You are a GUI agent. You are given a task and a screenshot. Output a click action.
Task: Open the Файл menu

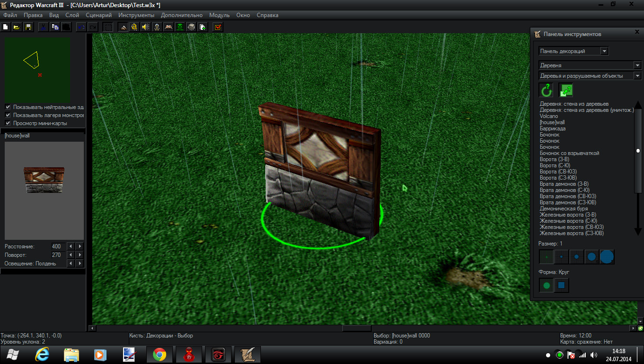pos(10,15)
